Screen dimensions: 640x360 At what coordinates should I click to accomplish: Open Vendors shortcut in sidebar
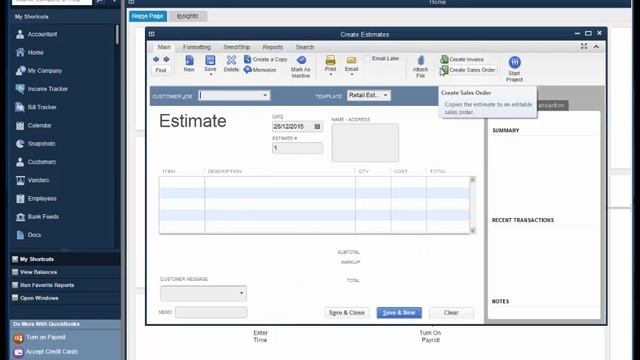(32, 180)
